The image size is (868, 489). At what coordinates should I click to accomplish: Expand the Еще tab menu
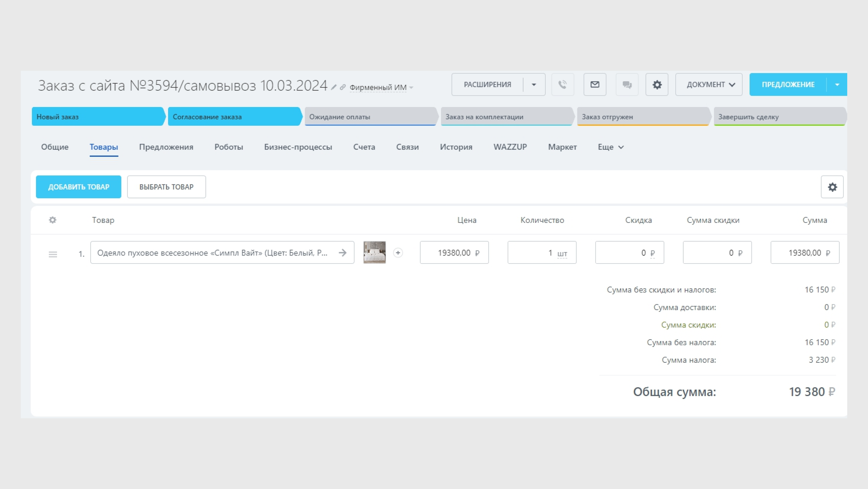point(611,147)
